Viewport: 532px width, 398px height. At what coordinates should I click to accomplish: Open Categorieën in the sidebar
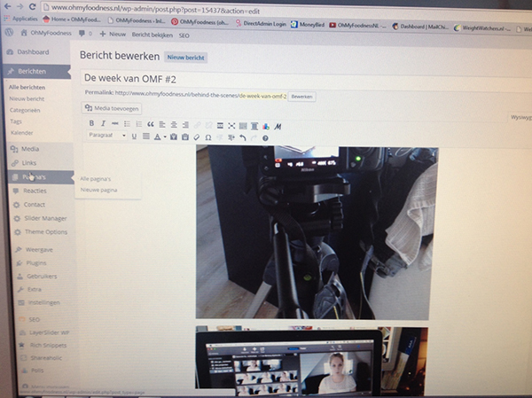25,110
